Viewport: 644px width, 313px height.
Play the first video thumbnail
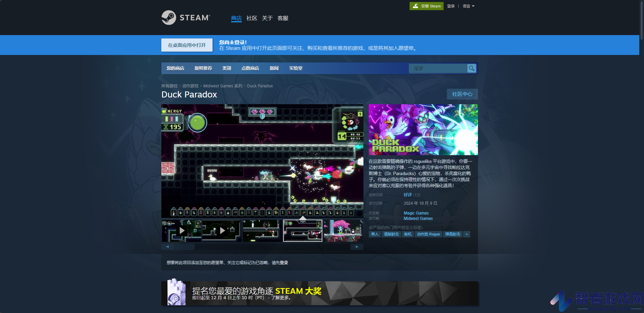click(x=182, y=231)
